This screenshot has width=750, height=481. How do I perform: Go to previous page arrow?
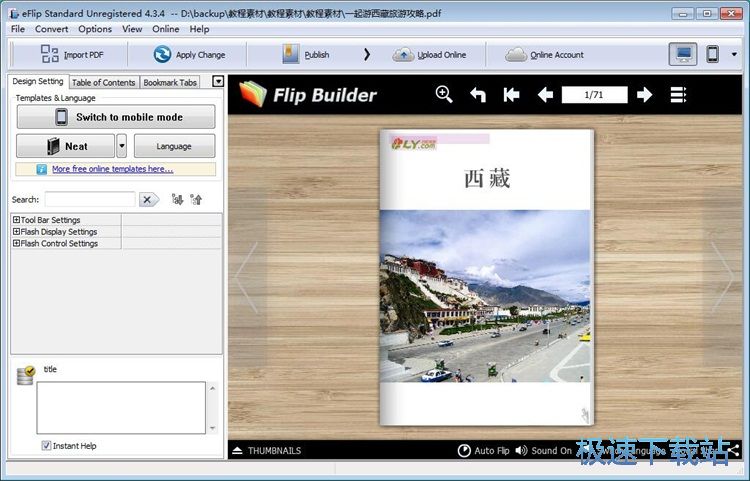pyautogui.click(x=545, y=95)
